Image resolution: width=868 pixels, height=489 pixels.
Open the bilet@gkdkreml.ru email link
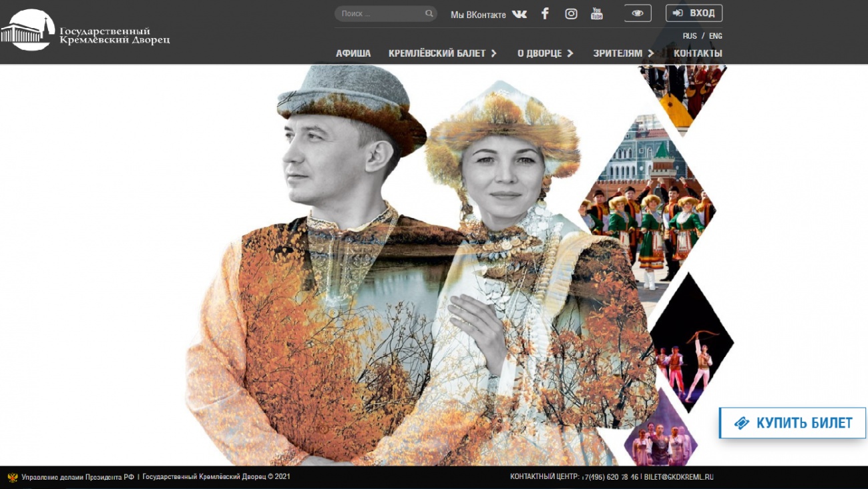tap(678, 477)
